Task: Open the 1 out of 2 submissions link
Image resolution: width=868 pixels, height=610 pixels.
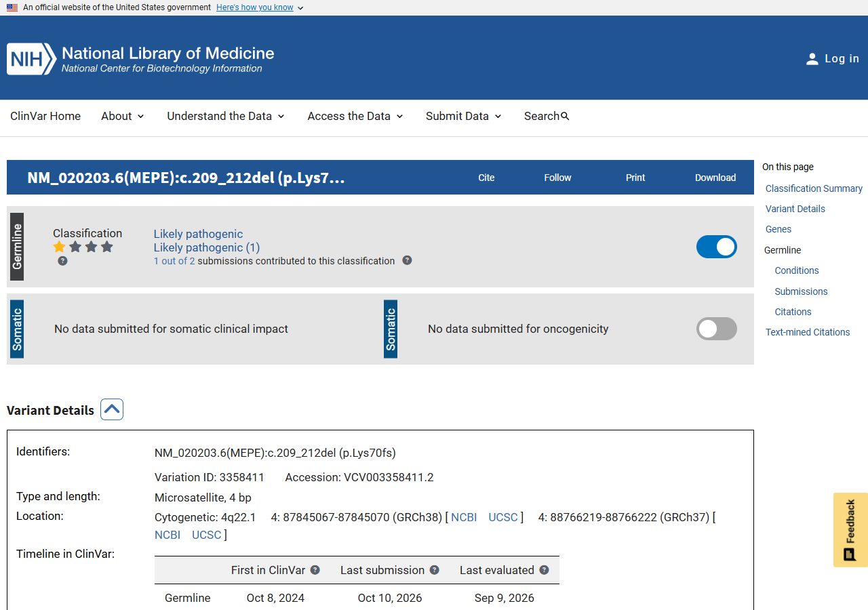Action: pyautogui.click(x=174, y=261)
